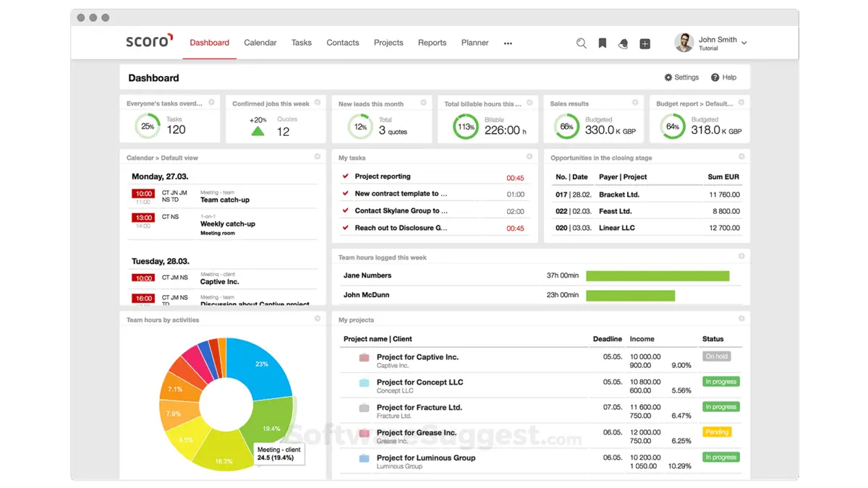Click gear on Total billable hours widget

(529, 103)
